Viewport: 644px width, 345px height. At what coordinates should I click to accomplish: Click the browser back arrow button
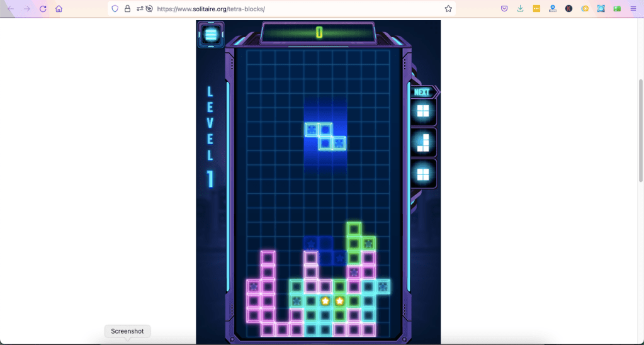pyautogui.click(x=11, y=9)
